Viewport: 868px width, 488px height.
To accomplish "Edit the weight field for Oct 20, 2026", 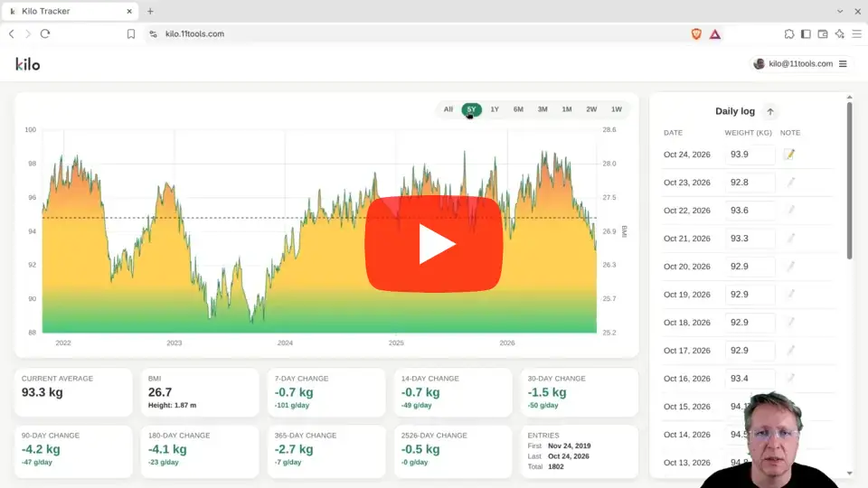I will coord(750,266).
